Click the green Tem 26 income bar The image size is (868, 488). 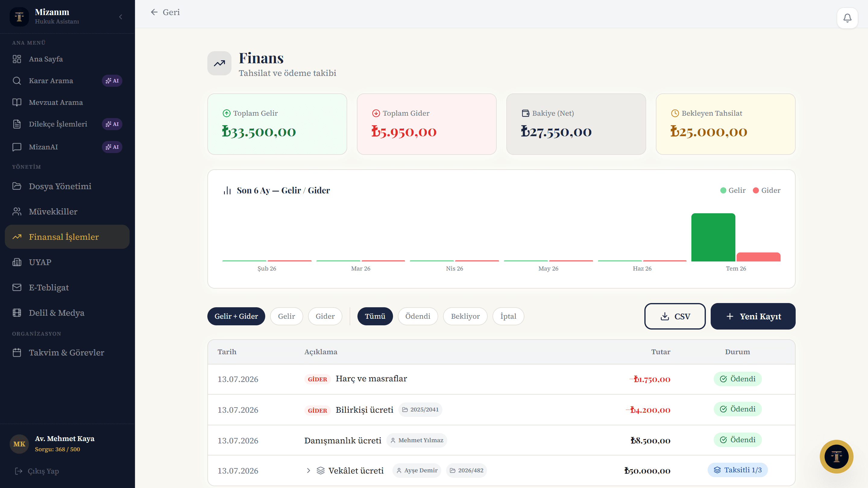pos(713,237)
